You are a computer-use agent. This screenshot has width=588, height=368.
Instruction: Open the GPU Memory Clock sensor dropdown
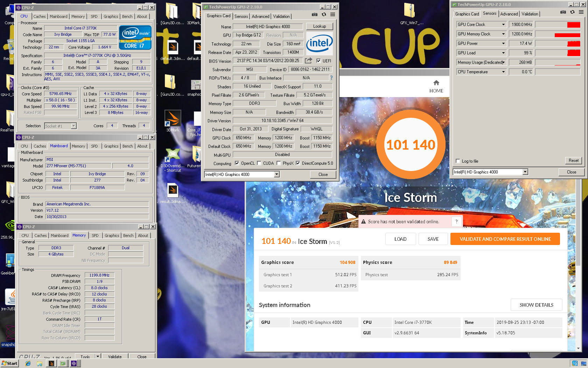point(503,34)
